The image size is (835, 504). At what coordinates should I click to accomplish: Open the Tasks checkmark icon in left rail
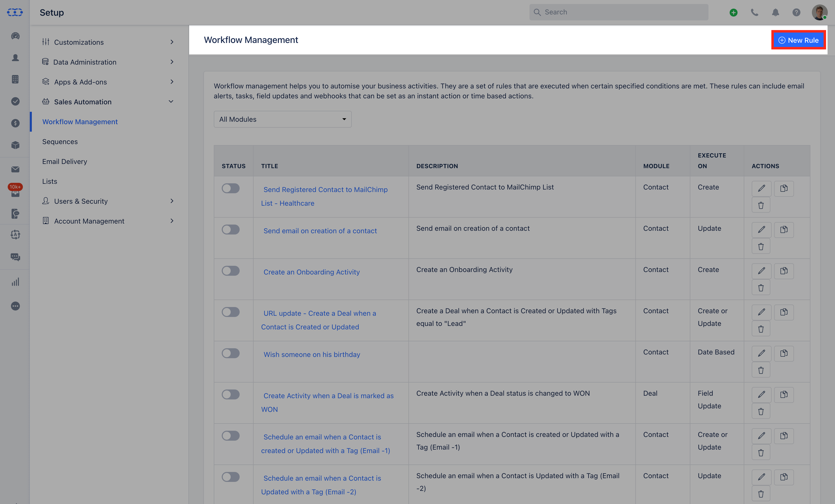(x=15, y=101)
